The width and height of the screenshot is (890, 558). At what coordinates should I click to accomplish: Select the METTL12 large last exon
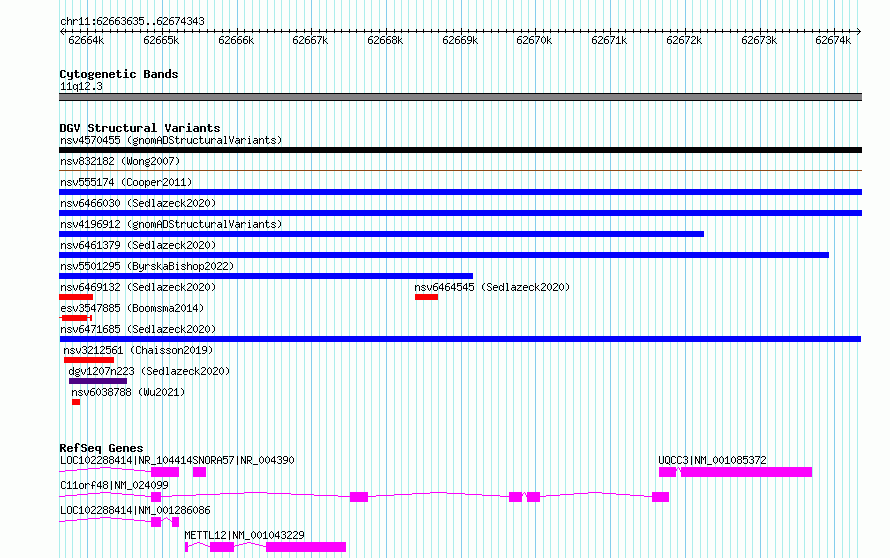tap(306, 547)
